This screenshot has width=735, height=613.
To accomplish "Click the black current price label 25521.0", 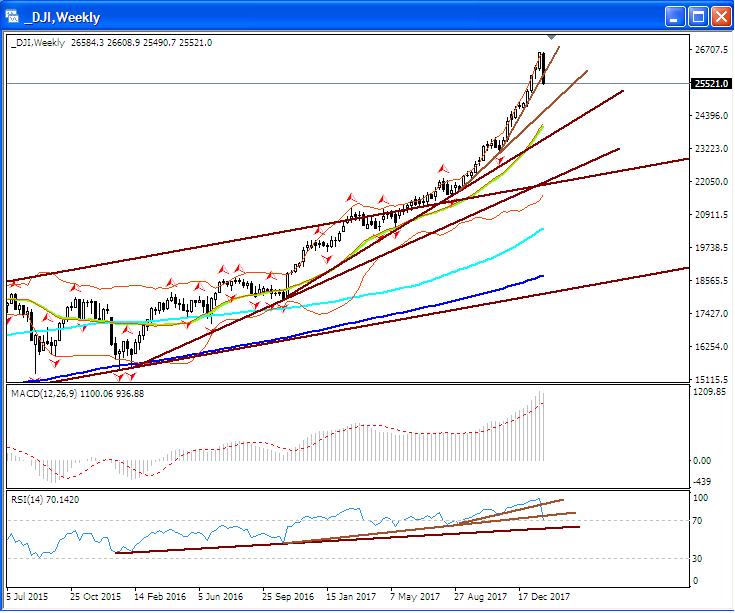I will pyautogui.click(x=709, y=84).
